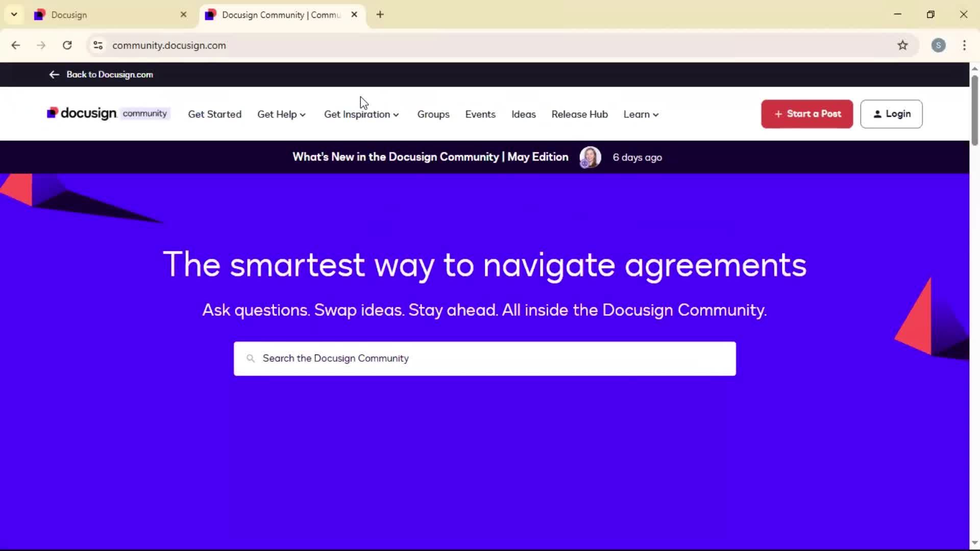The image size is (980, 551).
Task: Minimize the browser window
Action: 898,14
